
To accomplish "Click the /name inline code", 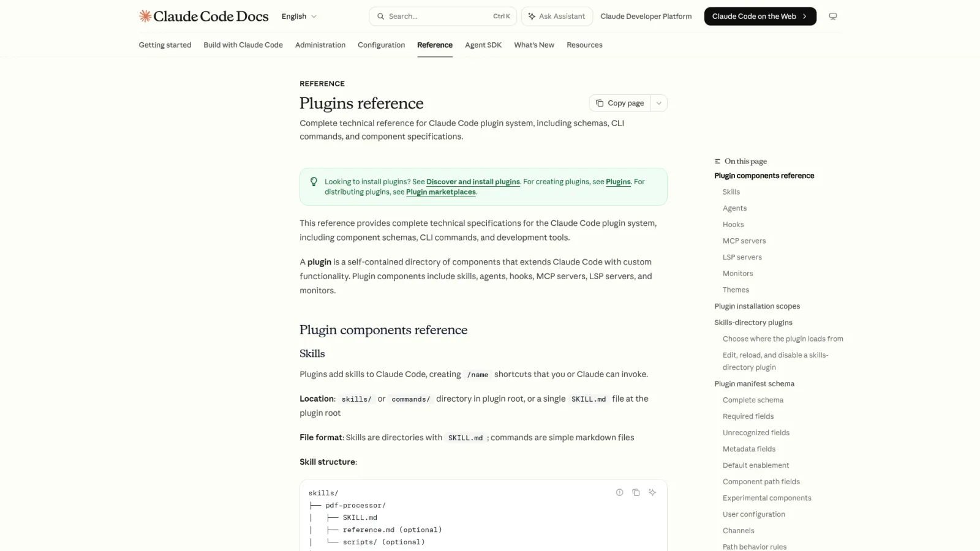I will pos(478,375).
